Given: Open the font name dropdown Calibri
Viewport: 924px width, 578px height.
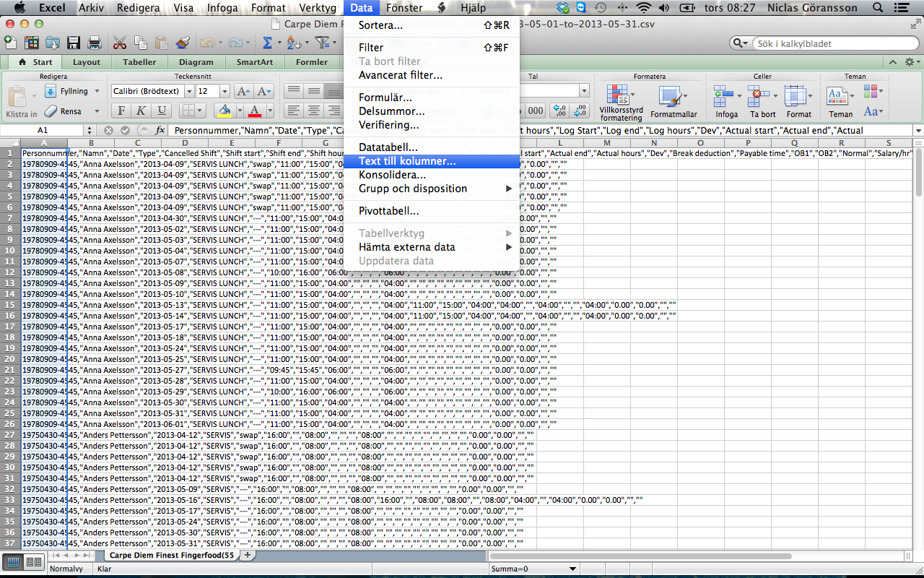Looking at the screenshot, I should (189, 91).
